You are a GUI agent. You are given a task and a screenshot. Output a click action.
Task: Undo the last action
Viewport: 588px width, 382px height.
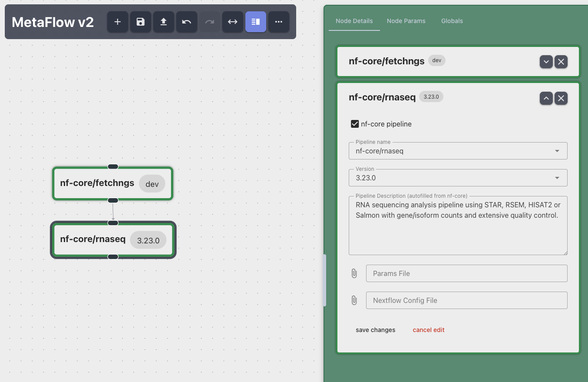coord(187,22)
